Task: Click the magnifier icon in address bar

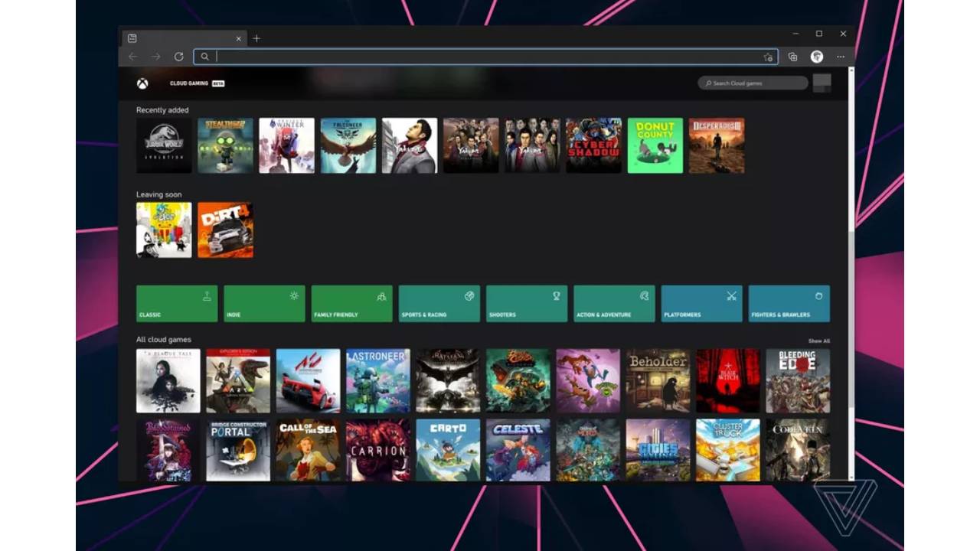Action: pyautogui.click(x=204, y=57)
